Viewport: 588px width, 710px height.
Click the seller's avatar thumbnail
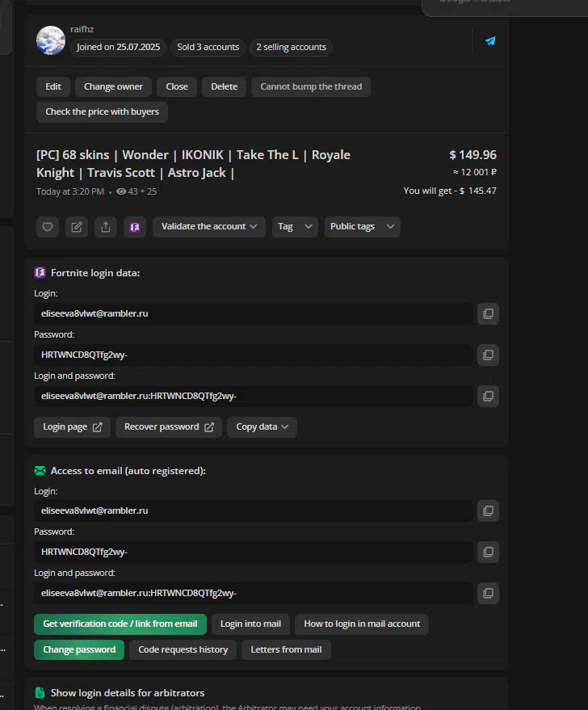click(x=51, y=40)
